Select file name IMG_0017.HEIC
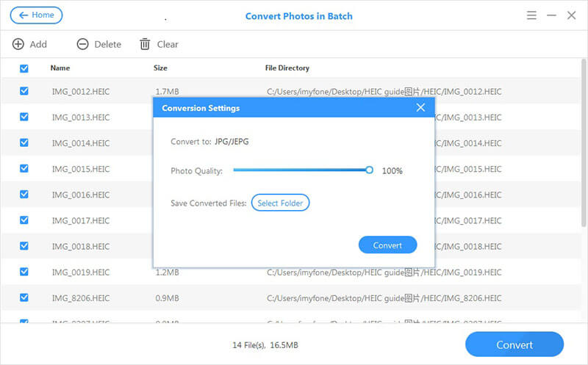 (81, 221)
